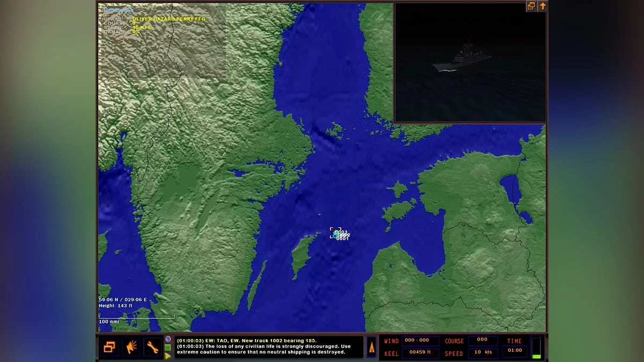Select track 0003 on the map
Viewport: 644px width, 362px height.
(341, 232)
